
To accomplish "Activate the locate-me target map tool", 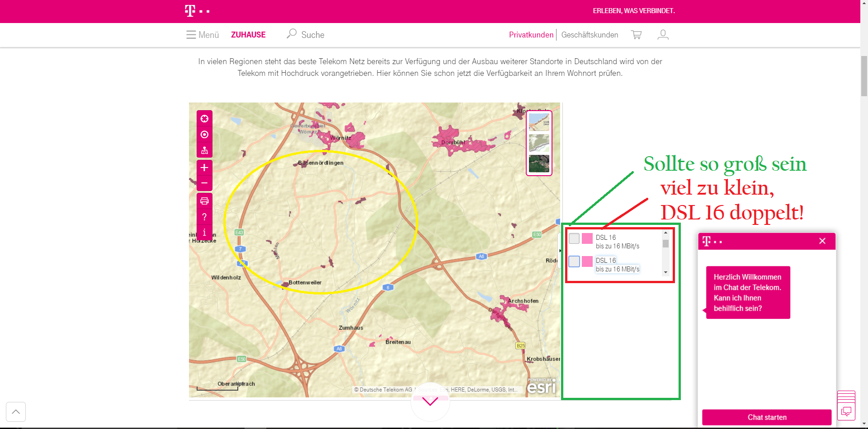I will (x=204, y=135).
